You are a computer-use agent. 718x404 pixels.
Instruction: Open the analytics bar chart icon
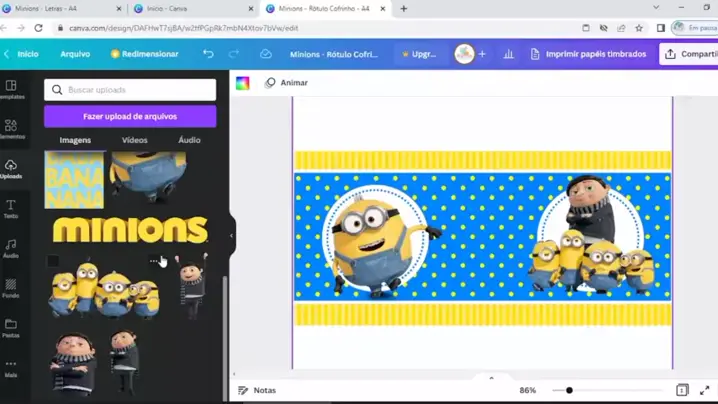click(x=508, y=54)
